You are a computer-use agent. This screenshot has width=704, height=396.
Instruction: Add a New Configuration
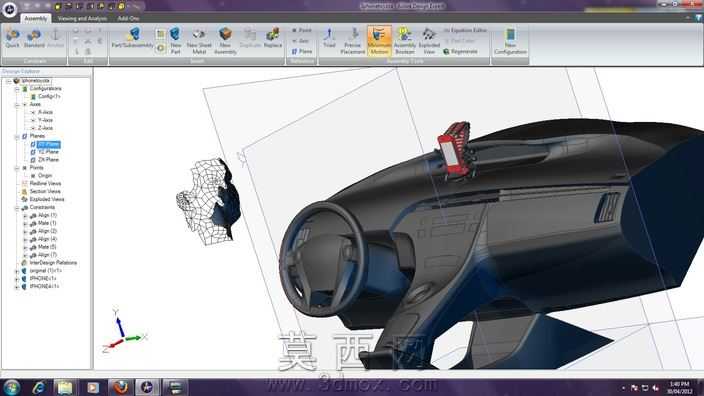click(x=510, y=40)
